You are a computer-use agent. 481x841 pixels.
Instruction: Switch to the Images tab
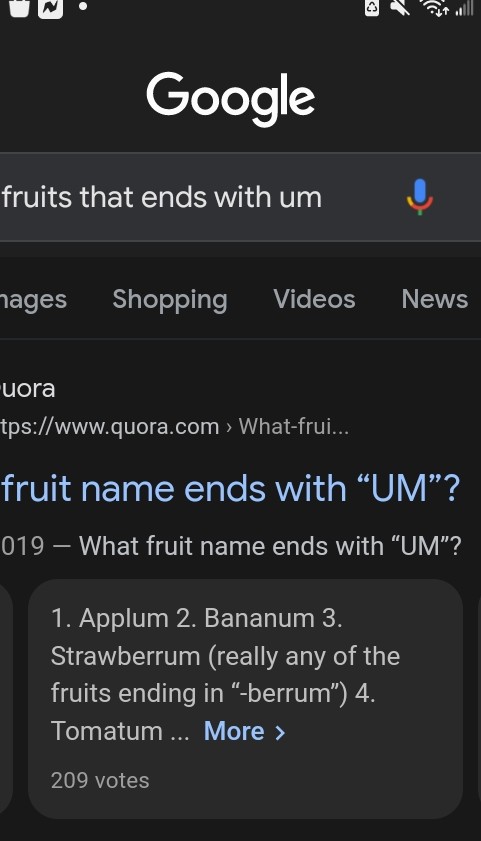coord(33,300)
